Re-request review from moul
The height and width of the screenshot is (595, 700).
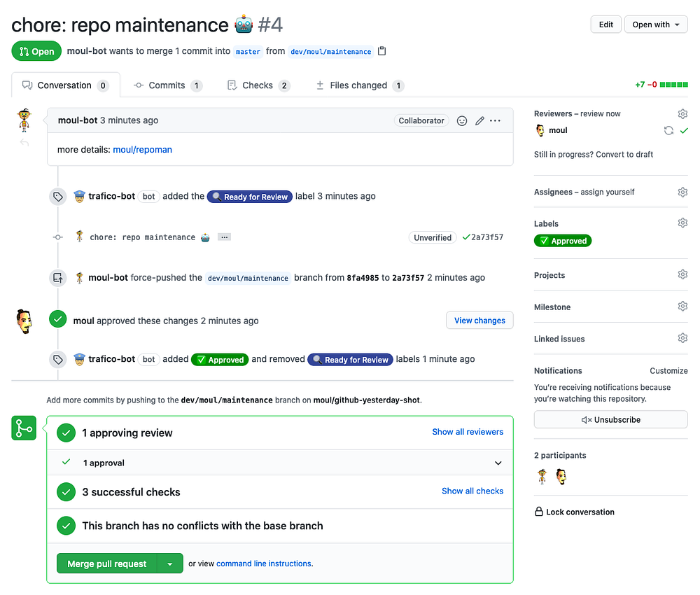pyautogui.click(x=668, y=130)
